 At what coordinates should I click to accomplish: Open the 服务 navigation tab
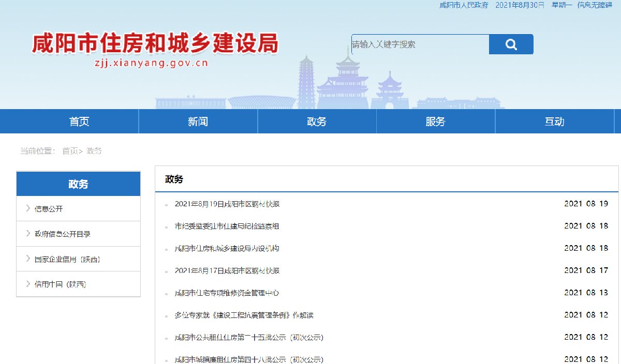435,122
